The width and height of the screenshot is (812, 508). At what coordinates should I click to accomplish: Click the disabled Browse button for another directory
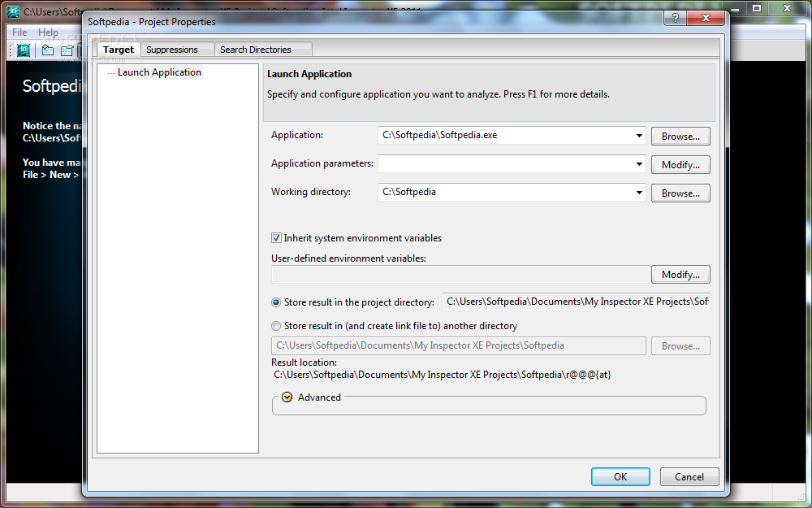pos(680,346)
